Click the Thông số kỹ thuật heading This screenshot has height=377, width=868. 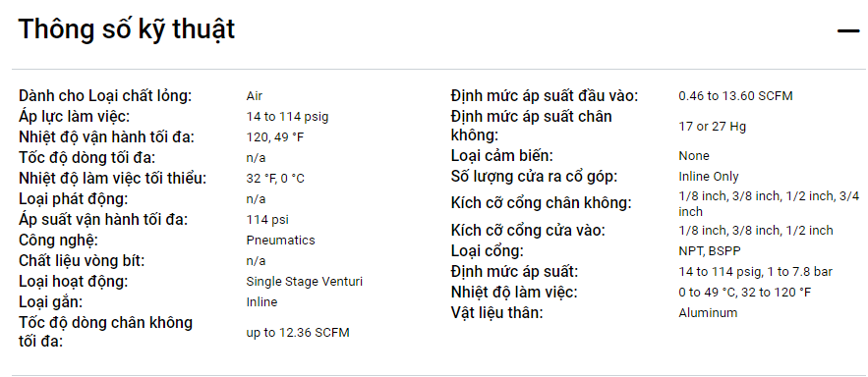click(x=127, y=29)
